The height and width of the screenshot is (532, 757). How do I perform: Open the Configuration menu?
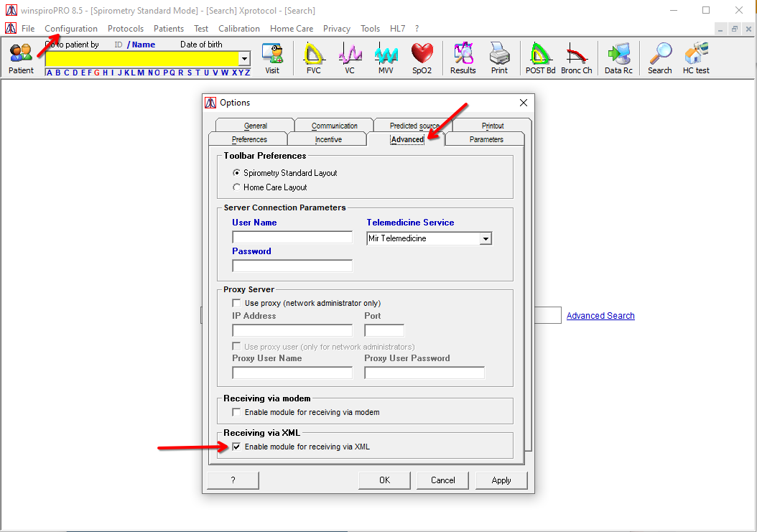(71, 29)
